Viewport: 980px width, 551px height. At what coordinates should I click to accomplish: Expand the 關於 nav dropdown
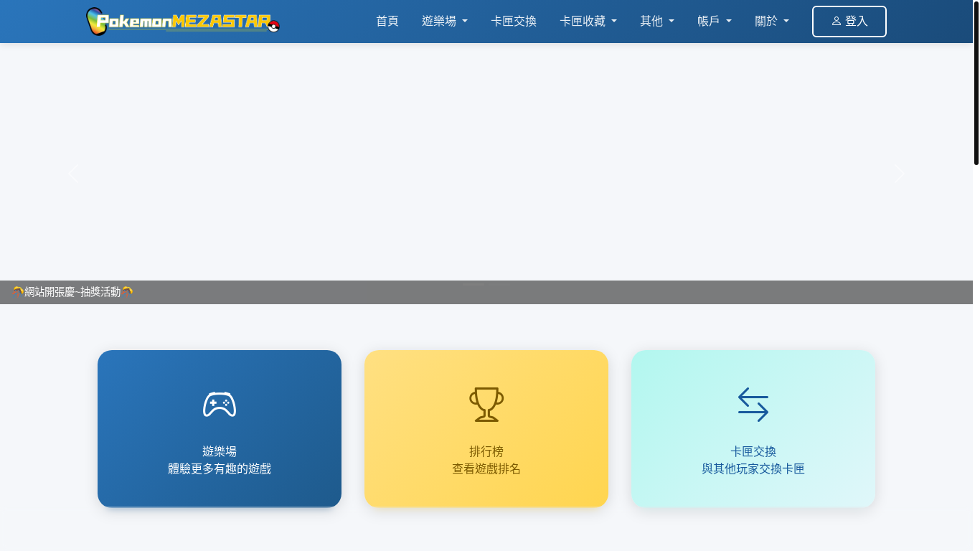tap(772, 22)
